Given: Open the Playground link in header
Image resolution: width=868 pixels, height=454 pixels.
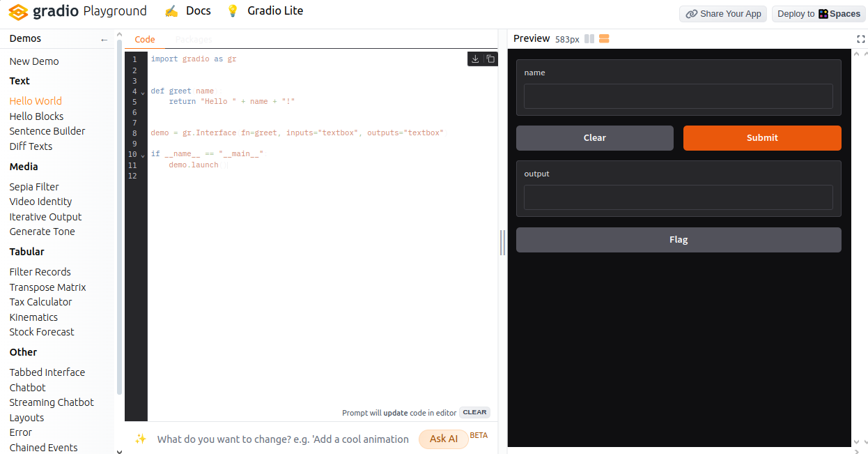Looking at the screenshot, I should 115,11.
